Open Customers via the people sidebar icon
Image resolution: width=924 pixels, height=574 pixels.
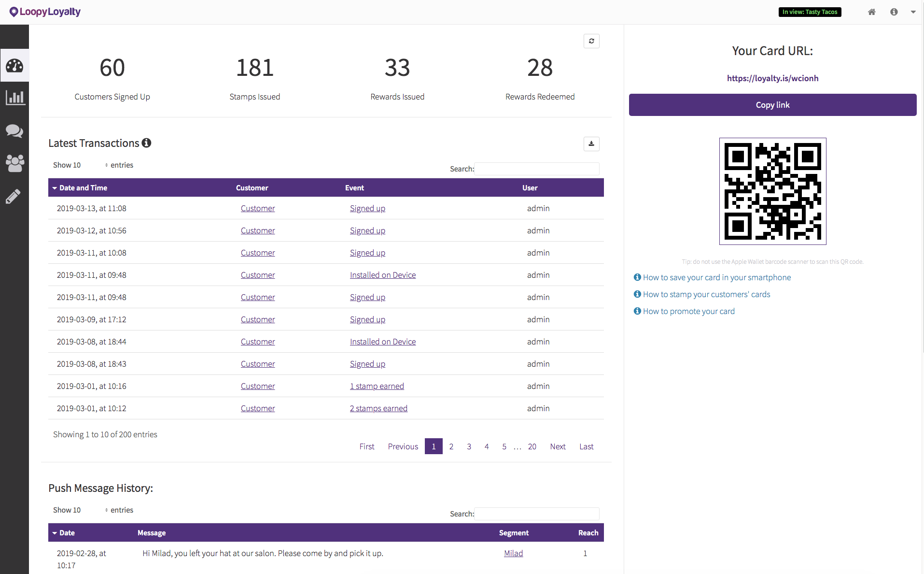click(x=14, y=164)
